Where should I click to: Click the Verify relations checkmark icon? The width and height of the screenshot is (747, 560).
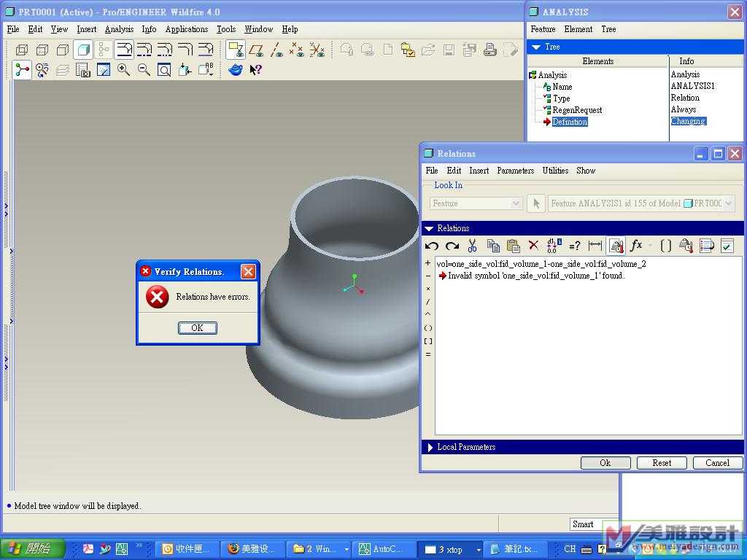pos(727,246)
